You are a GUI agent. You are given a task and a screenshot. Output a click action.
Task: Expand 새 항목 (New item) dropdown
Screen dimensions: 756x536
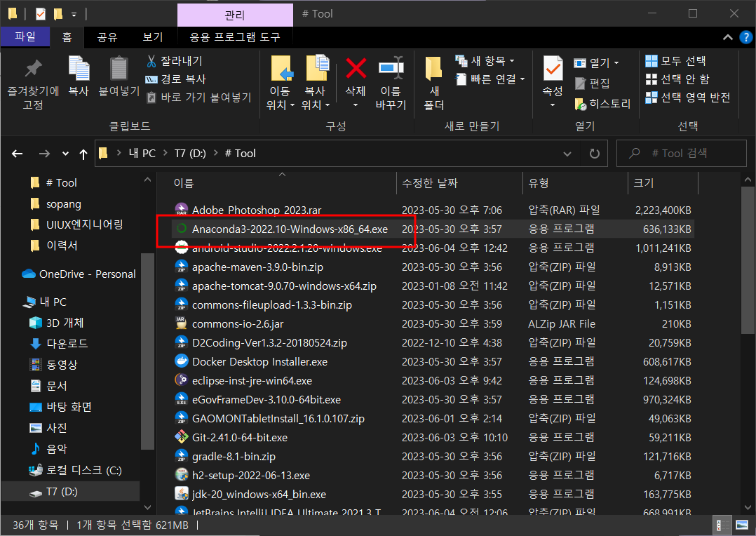[x=485, y=61]
